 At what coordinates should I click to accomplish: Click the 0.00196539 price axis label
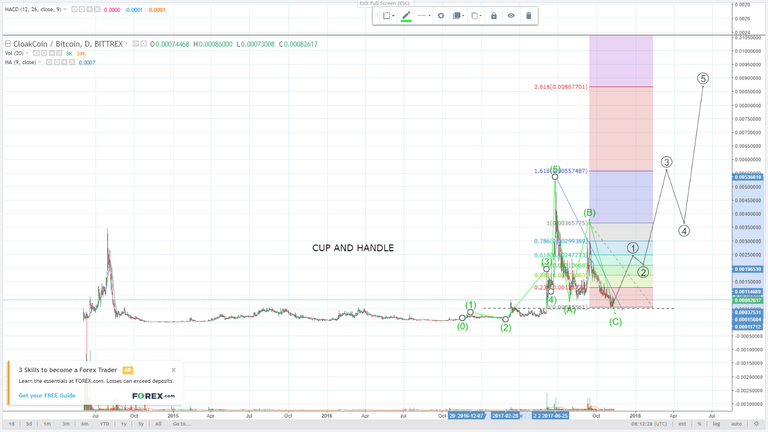point(747,269)
